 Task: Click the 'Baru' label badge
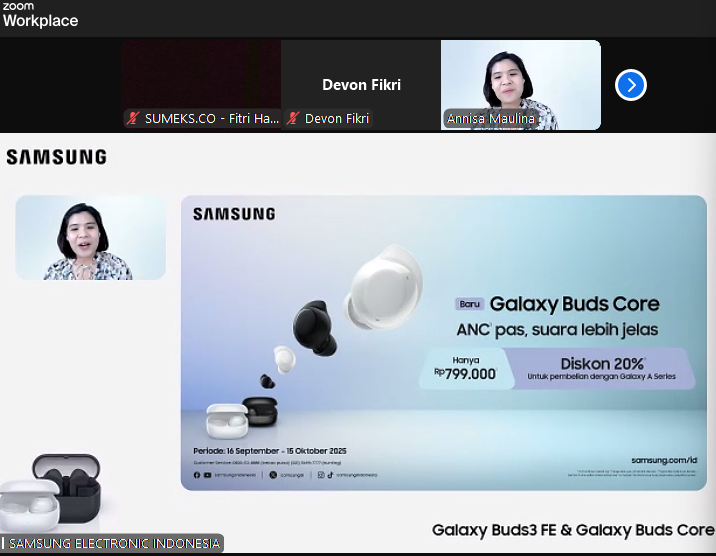[469, 304]
